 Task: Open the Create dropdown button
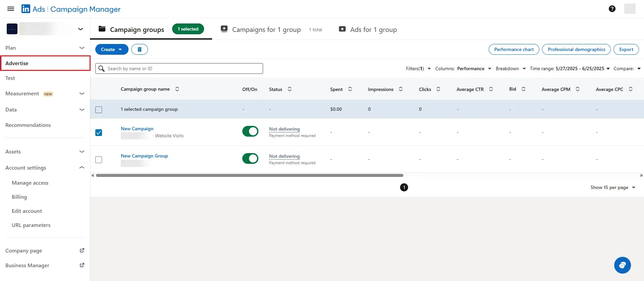point(112,49)
